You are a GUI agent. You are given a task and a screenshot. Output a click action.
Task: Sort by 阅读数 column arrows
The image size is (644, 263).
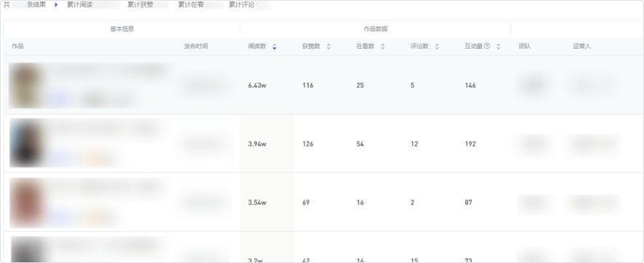pos(275,47)
